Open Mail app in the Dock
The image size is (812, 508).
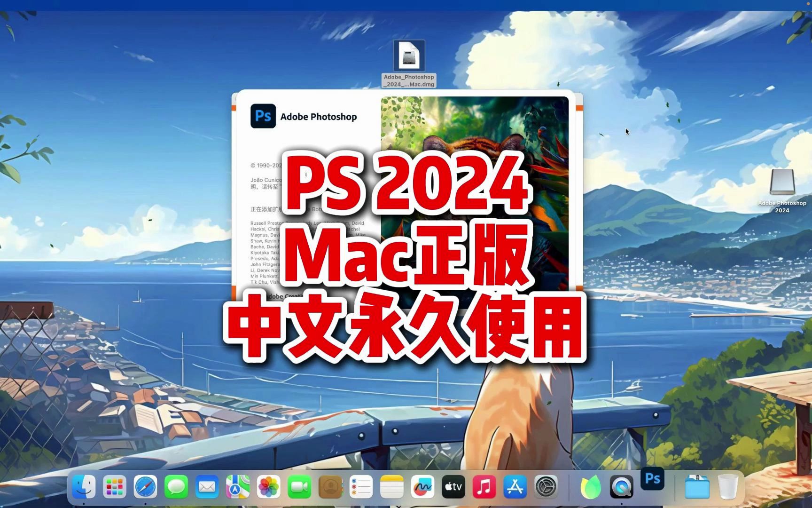[x=207, y=486]
